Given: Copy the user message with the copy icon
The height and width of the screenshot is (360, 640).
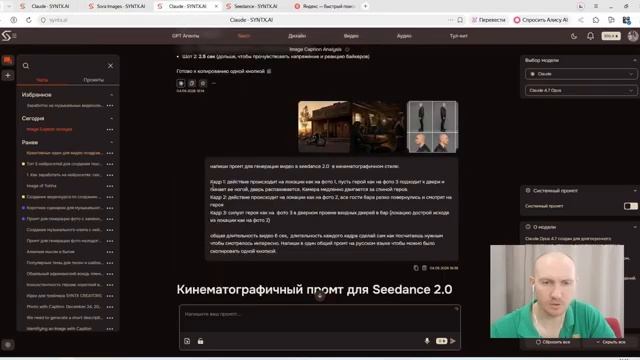Looking at the screenshot, I should (x=416, y=268).
